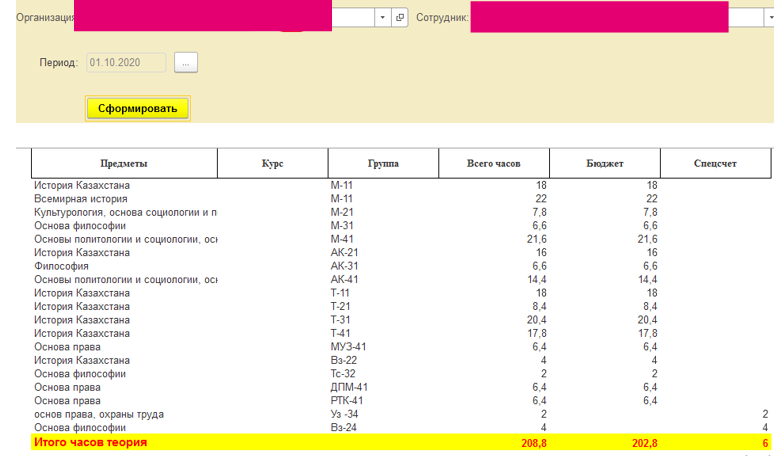The width and height of the screenshot is (775, 456).
Task: Select the Предметы column header
Action: click(x=124, y=163)
